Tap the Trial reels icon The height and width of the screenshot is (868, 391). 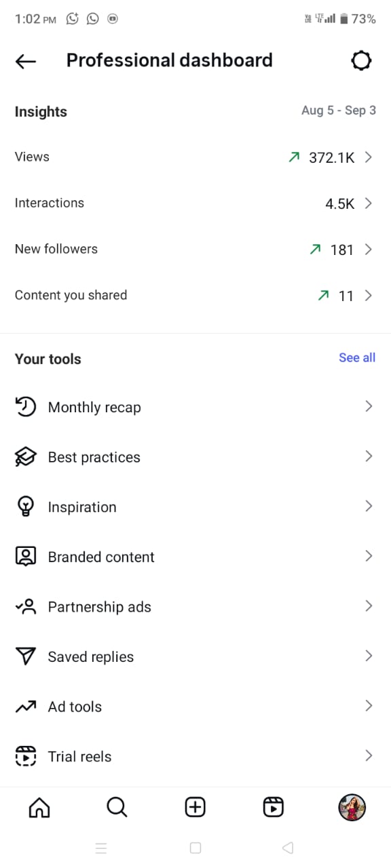25,756
